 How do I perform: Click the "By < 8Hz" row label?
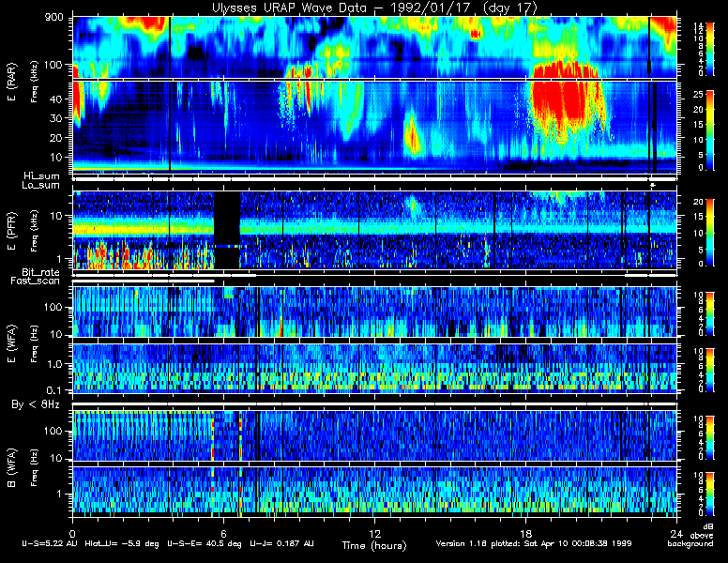(x=36, y=404)
